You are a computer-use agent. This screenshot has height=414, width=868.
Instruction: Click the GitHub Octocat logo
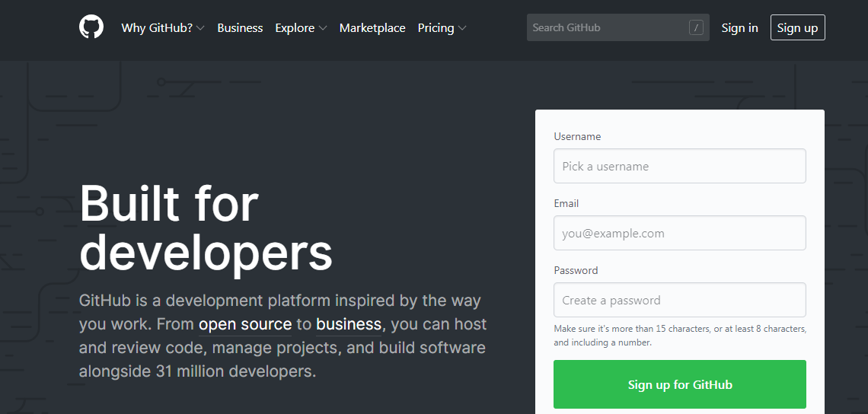(x=91, y=27)
